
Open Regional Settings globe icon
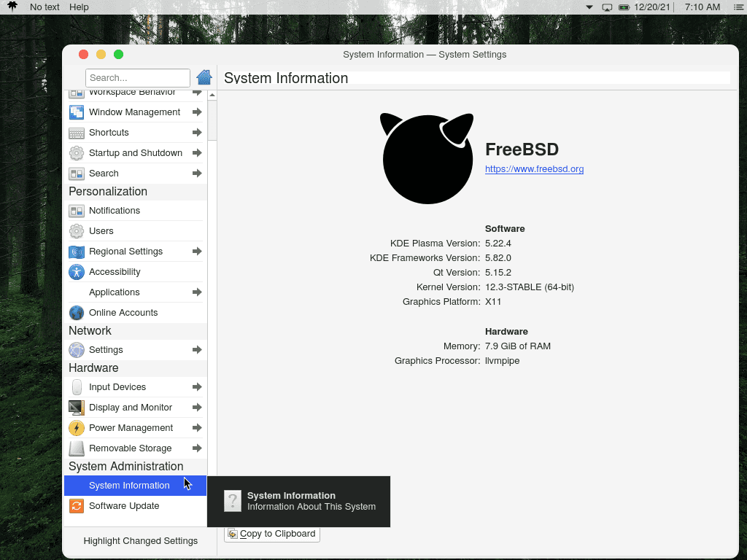[x=77, y=251]
